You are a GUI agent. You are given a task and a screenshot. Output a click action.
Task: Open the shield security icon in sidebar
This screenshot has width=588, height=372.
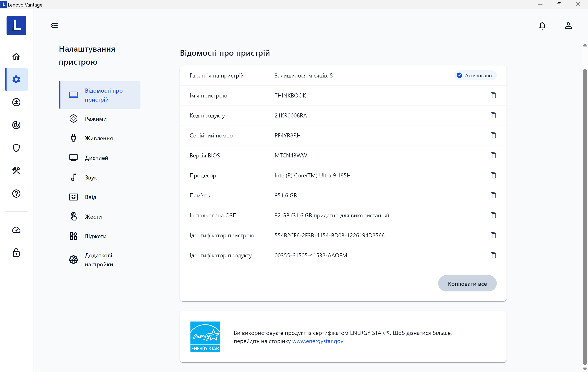tap(16, 148)
